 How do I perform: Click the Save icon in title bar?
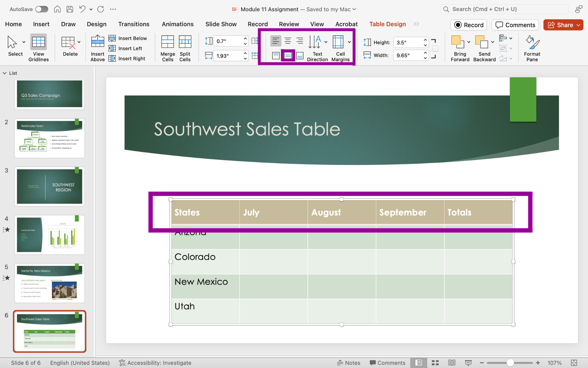(70, 9)
